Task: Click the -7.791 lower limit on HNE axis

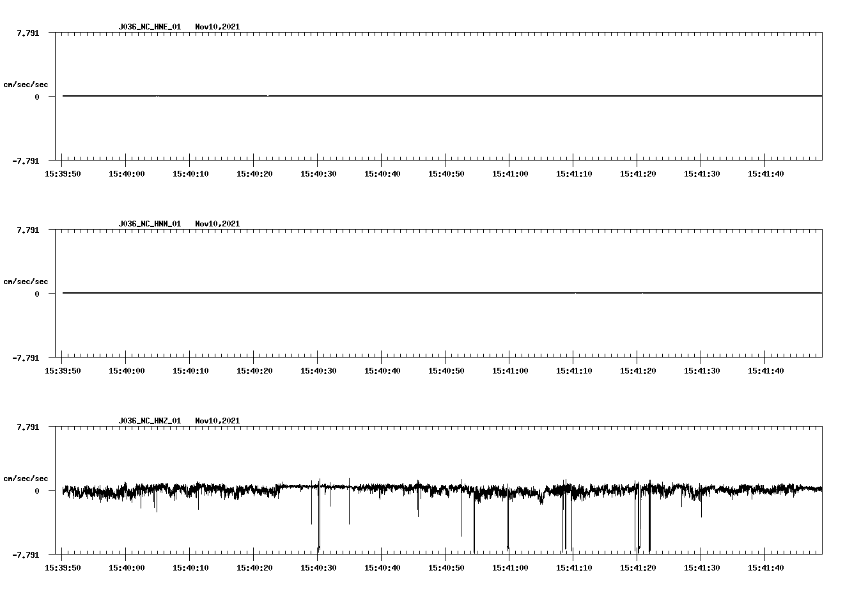Action: pyautogui.click(x=26, y=161)
